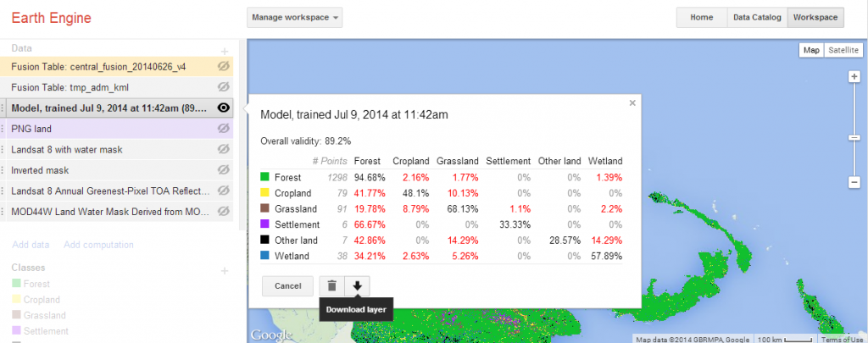
Task: Click Wetland row 57.89% cell
Action: coord(607,256)
